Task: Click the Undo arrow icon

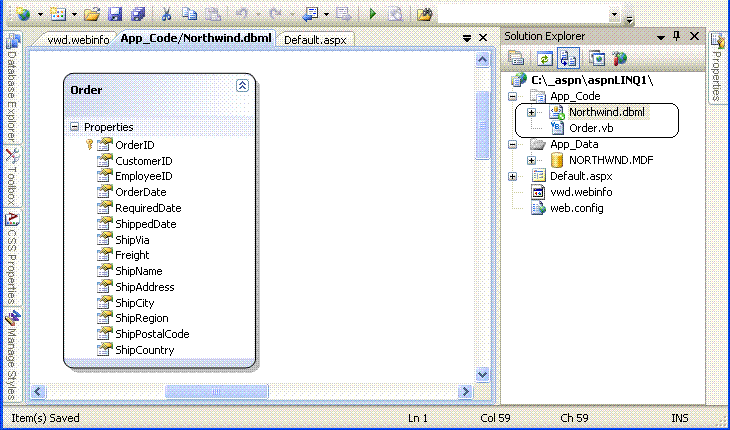Action: [x=242, y=14]
